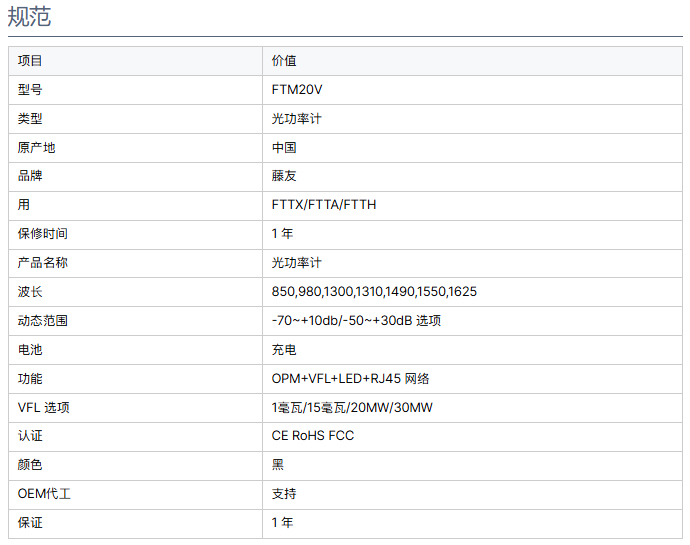Screen dimensions: 690x545
Task: Click the 动态范围 value with db options
Action: click(x=356, y=321)
